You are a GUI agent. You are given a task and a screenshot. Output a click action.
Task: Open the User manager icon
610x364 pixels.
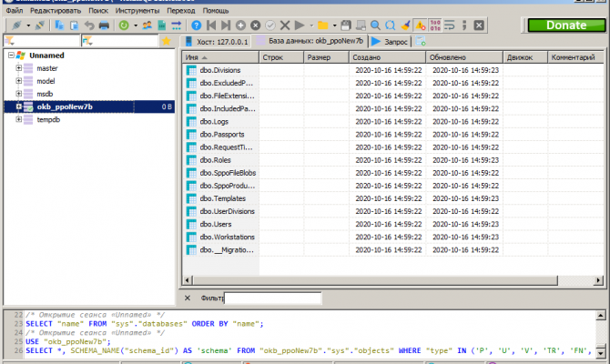pos(147,25)
